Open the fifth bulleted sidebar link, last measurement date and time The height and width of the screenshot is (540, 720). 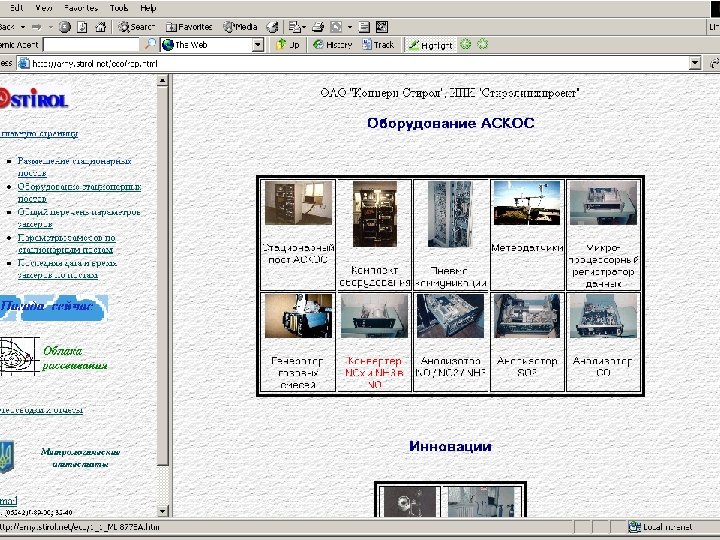coord(67,269)
